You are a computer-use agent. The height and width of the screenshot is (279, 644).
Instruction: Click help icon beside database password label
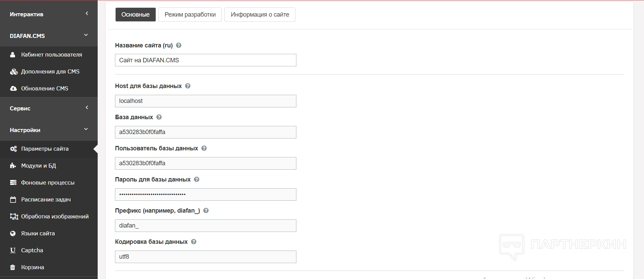pyautogui.click(x=197, y=179)
